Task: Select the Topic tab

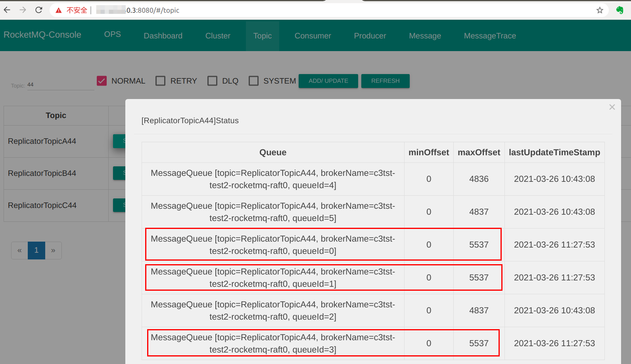Action: pyautogui.click(x=263, y=36)
